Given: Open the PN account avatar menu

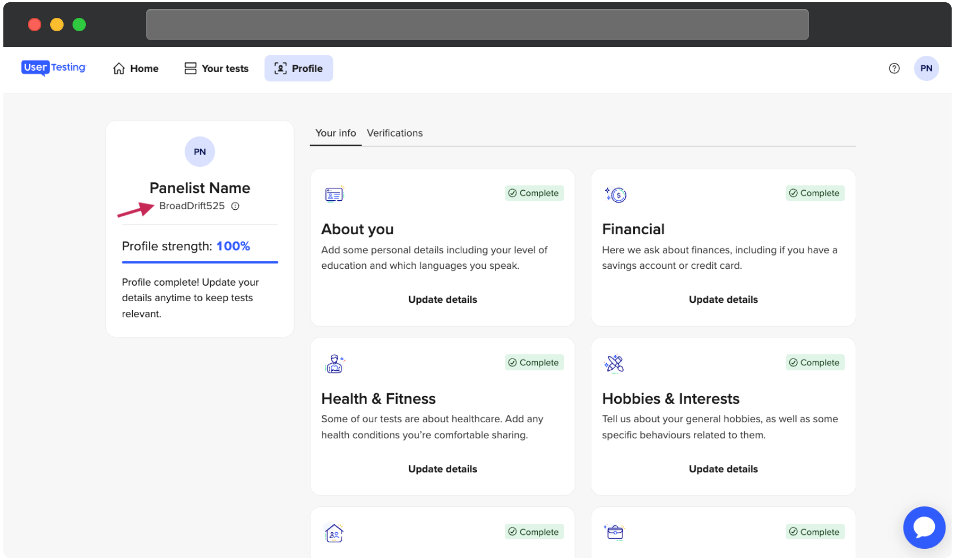Looking at the screenshot, I should tap(926, 69).
